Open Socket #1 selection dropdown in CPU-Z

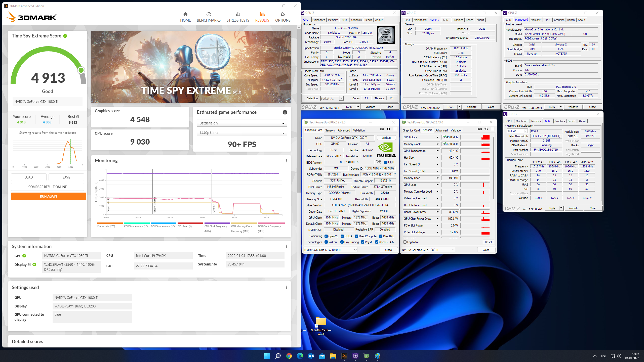tap(332, 99)
